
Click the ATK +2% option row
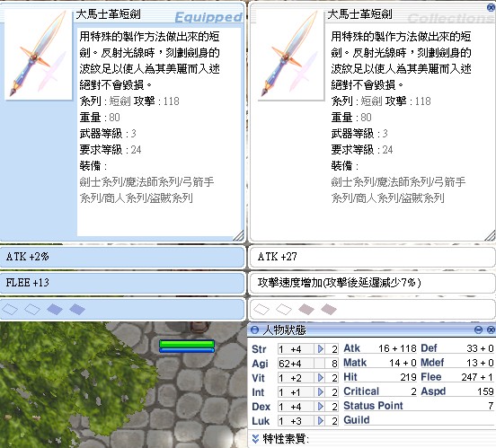point(122,257)
